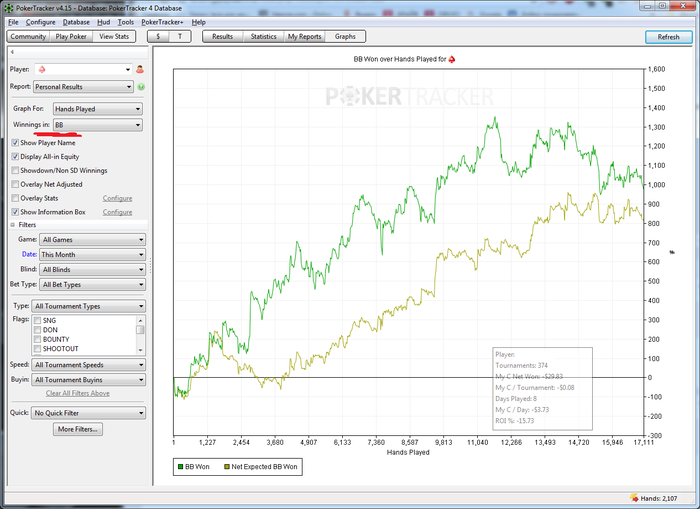
Task: Open the Winnings in dropdown
Action: pos(98,125)
